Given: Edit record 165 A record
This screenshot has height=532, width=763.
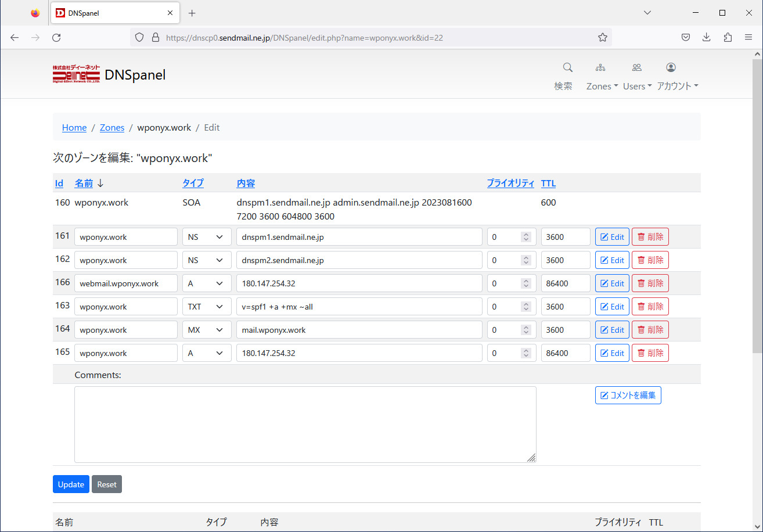Looking at the screenshot, I should coord(612,353).
